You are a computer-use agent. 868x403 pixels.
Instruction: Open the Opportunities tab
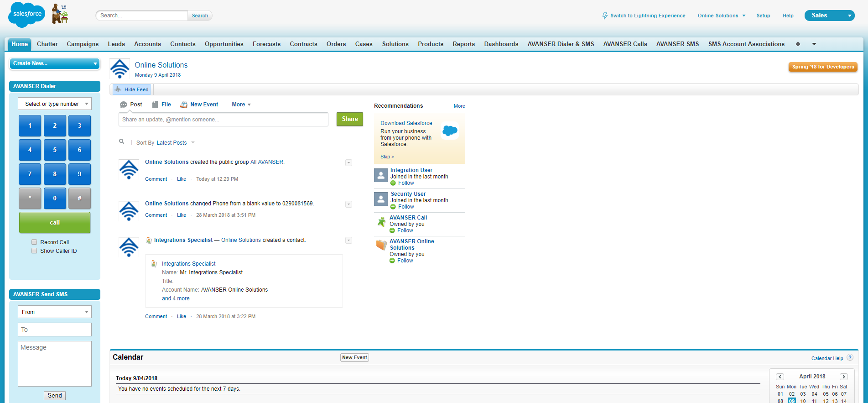click(x=224, y=44)
